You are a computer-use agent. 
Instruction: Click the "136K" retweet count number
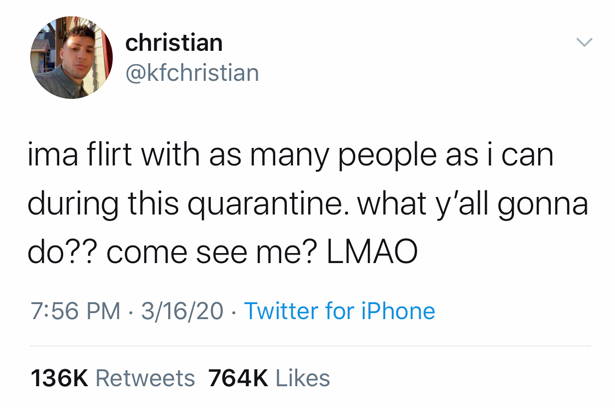pyautogui.click(x=59, y=378)
